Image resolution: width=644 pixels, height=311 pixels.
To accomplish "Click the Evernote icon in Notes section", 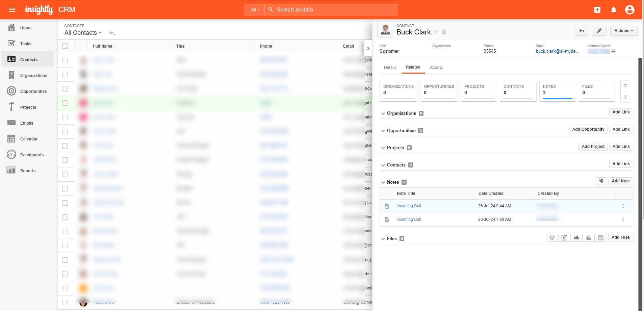I will 601,181.
